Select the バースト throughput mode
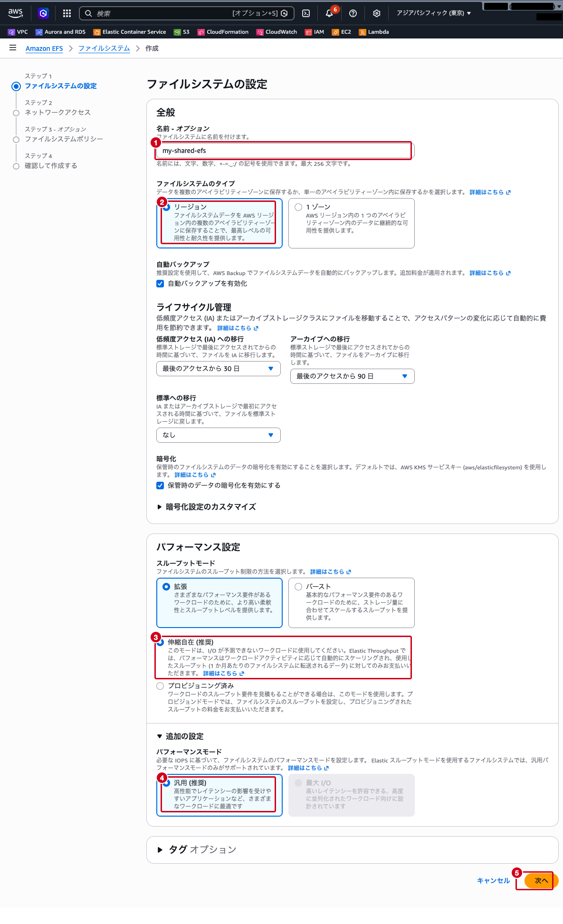The width and height of the screenshot is (563, 924). [352, 602]
